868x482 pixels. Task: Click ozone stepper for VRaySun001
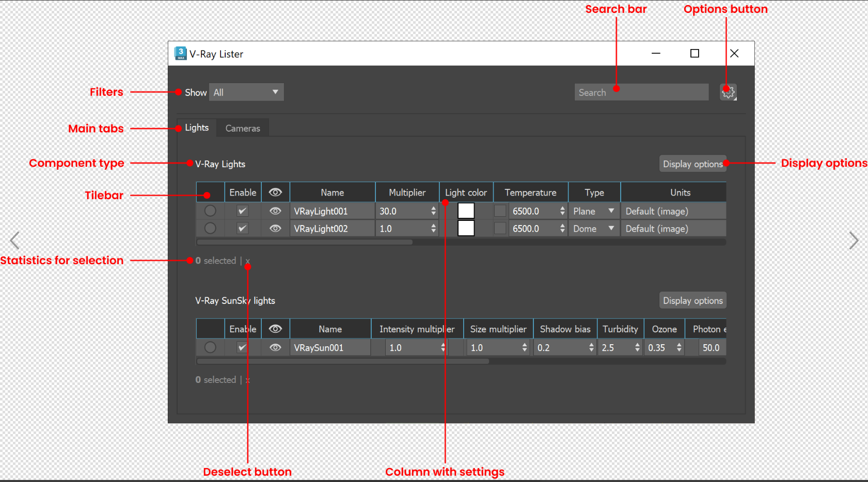coord(679,347)
